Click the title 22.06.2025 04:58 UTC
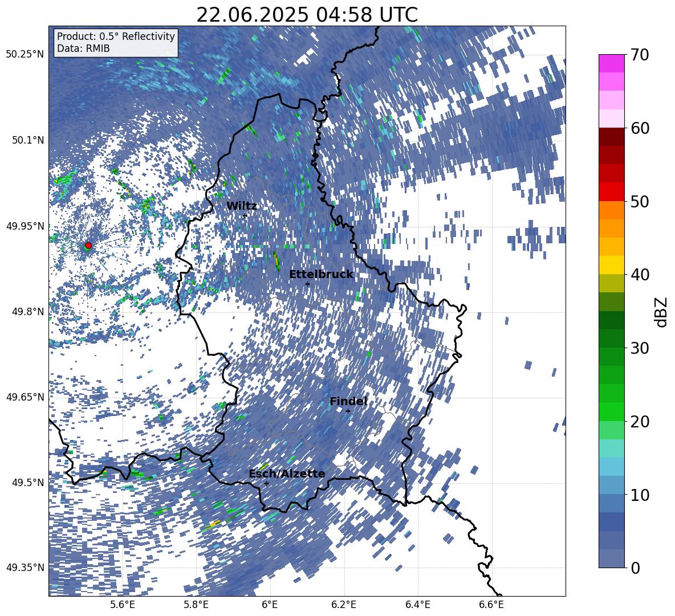675x616 pixels. pos(307,15)
